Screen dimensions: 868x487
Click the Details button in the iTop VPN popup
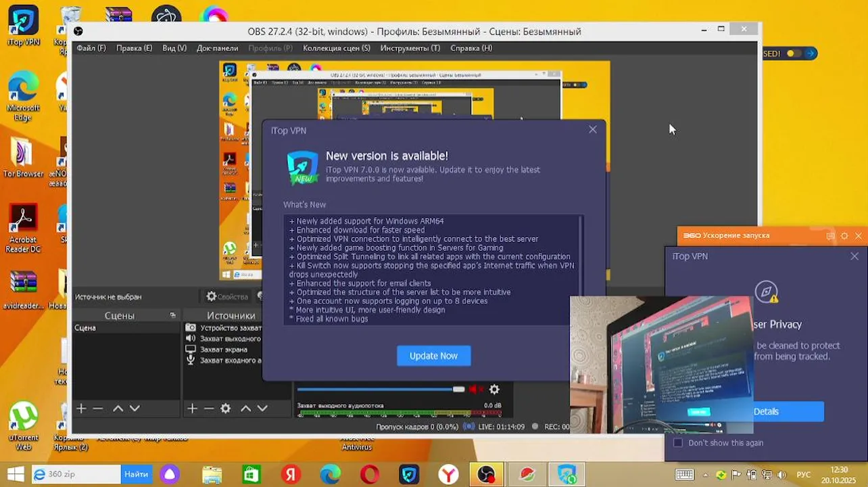[766, 411]
